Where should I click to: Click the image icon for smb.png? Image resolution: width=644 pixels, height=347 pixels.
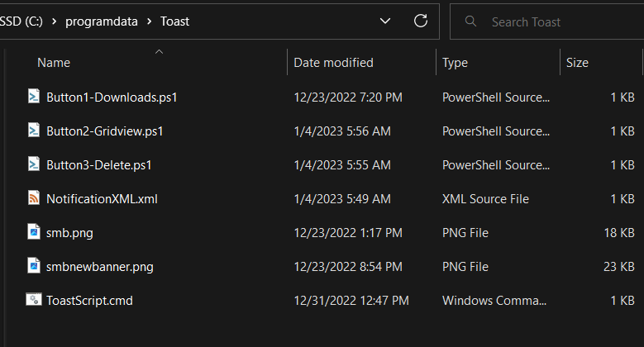34,232
